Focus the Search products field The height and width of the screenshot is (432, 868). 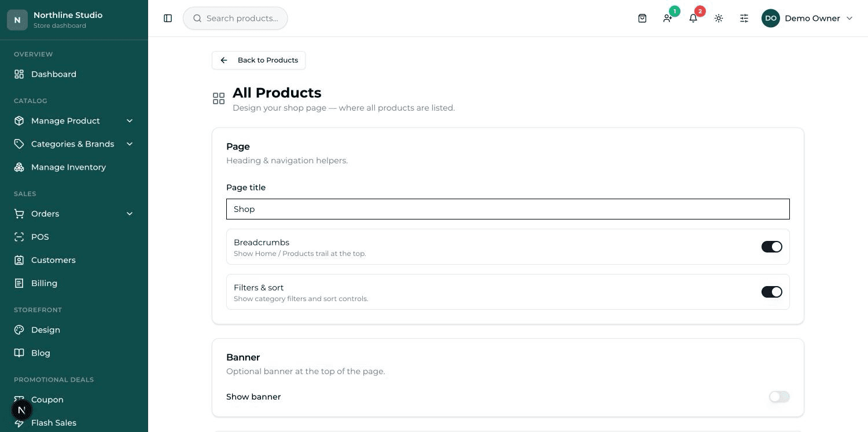click(236, 19)
